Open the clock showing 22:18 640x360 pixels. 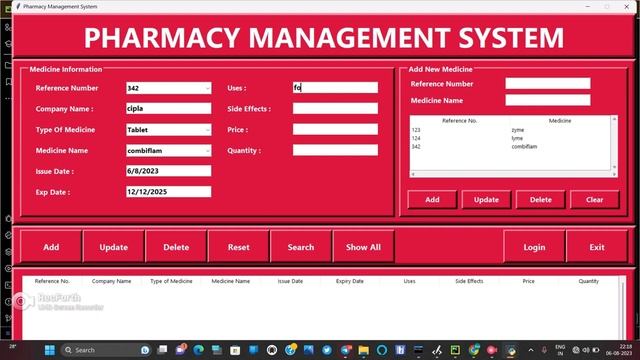[x=619, y=350]
